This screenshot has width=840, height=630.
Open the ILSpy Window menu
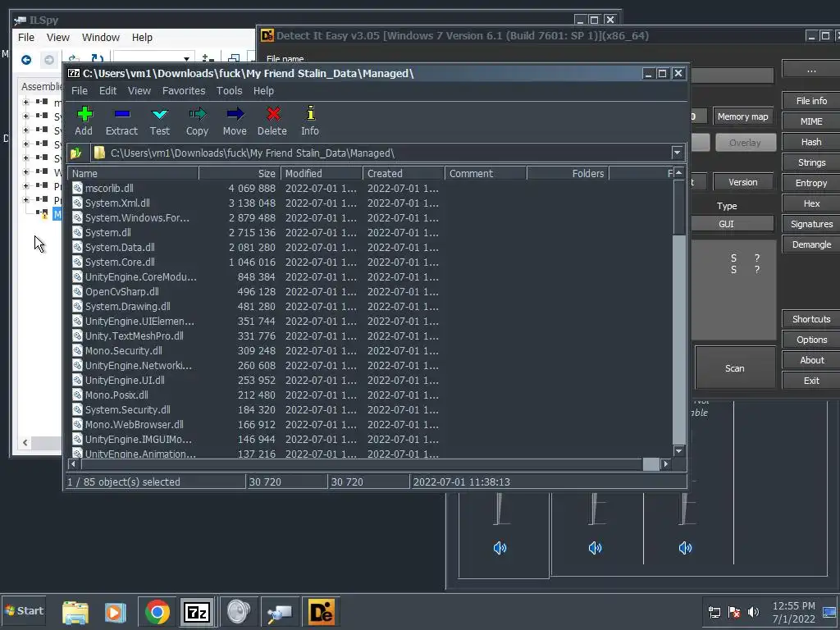(101, 37)
